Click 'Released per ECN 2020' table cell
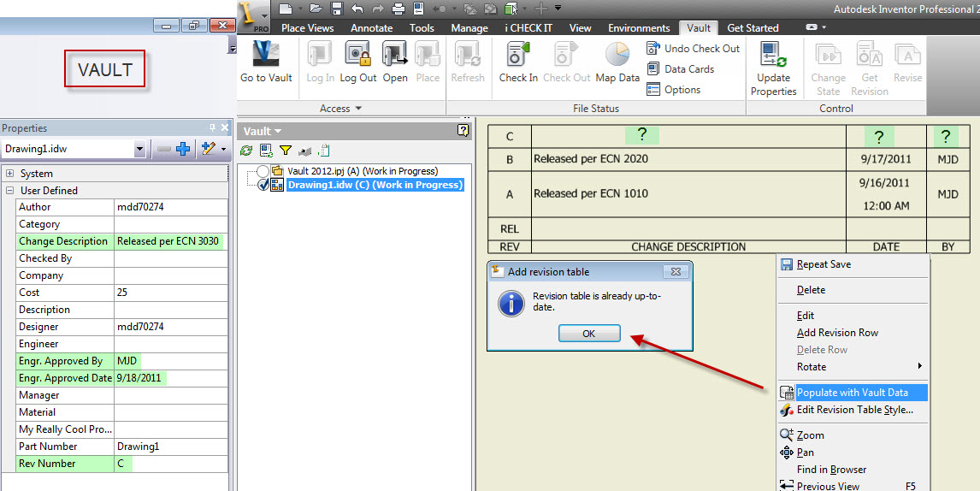The width and height of the screenshot is (980, 491). point(688,159)
